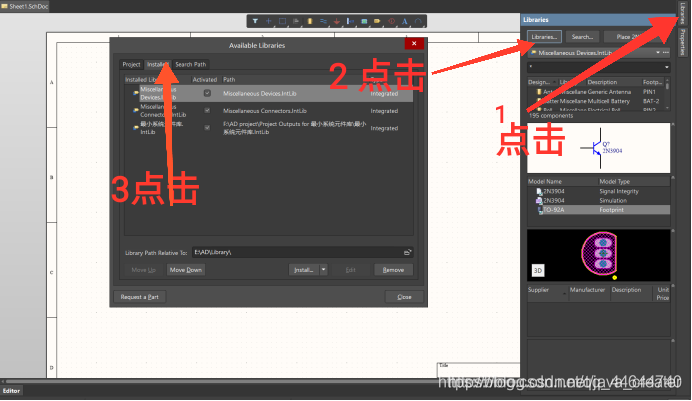This screenshot has width=692, height=401.
Task: Click the Library Path Relative To field
Action: coord(303,252)
